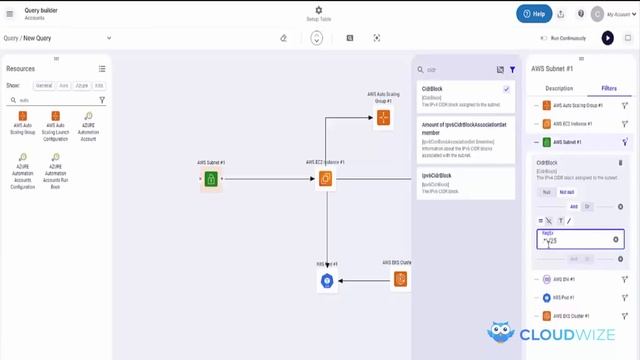Viewport: 640px width, 360px height.
Task: Select Amount of Ipv6CidrBlockAssociationSet member card
Action: click(x=466, y=140)
